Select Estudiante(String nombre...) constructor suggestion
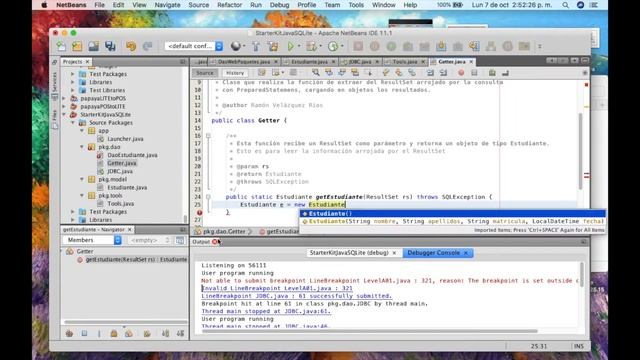Screen dimensions: 640x360 (x=452, y=221)
